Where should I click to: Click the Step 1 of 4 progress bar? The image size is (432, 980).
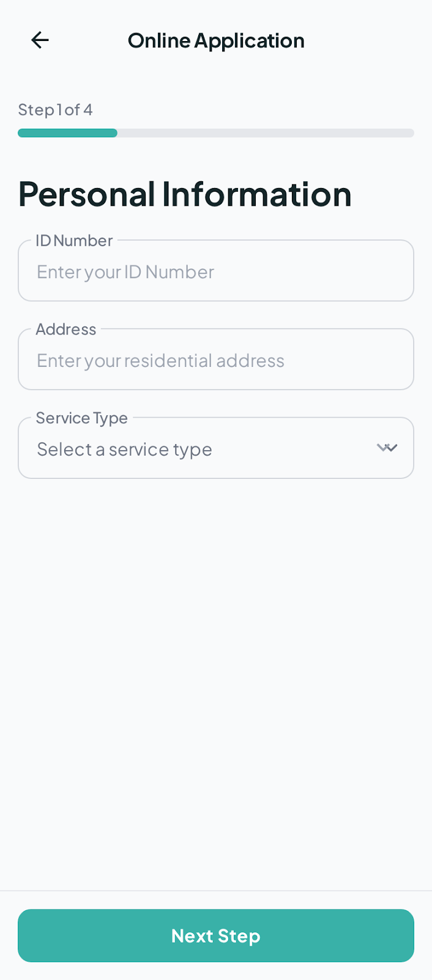[x=216, y=133]
